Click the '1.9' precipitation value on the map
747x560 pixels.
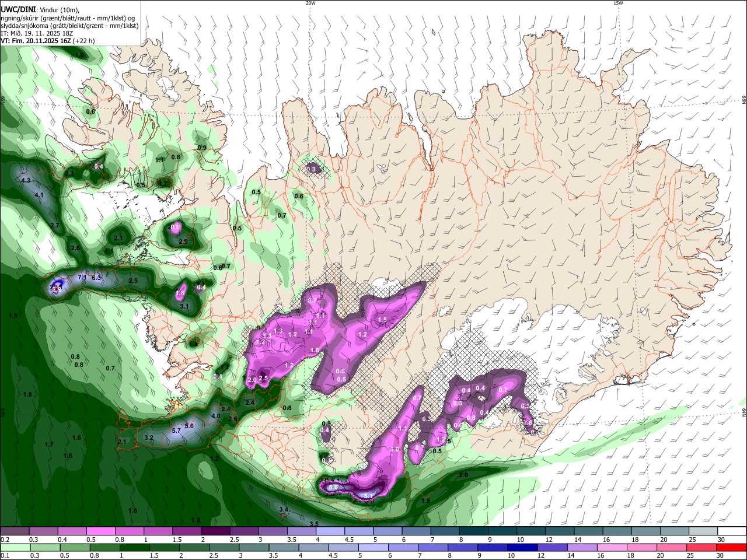click(425, 501)
